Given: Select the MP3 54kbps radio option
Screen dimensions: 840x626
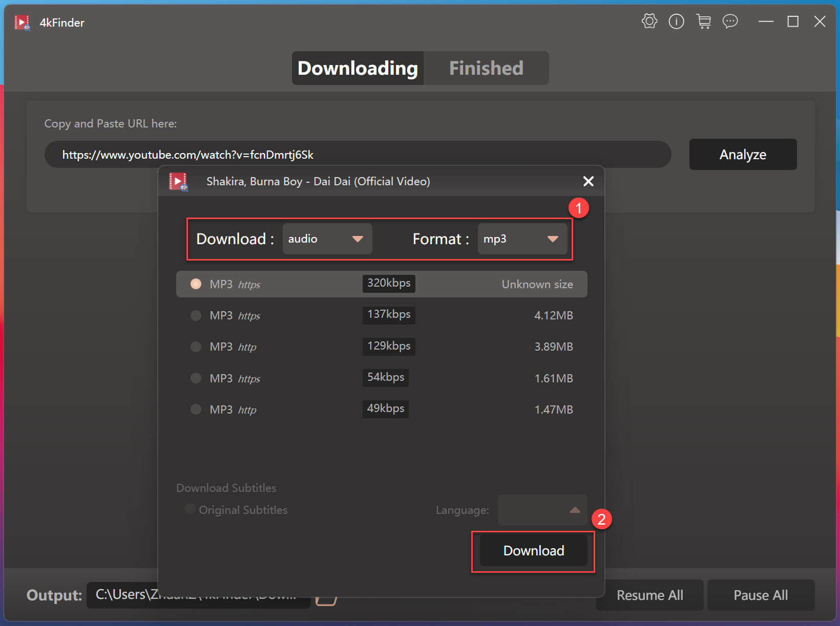Looking at the screenshot, I should coord(196,378).
